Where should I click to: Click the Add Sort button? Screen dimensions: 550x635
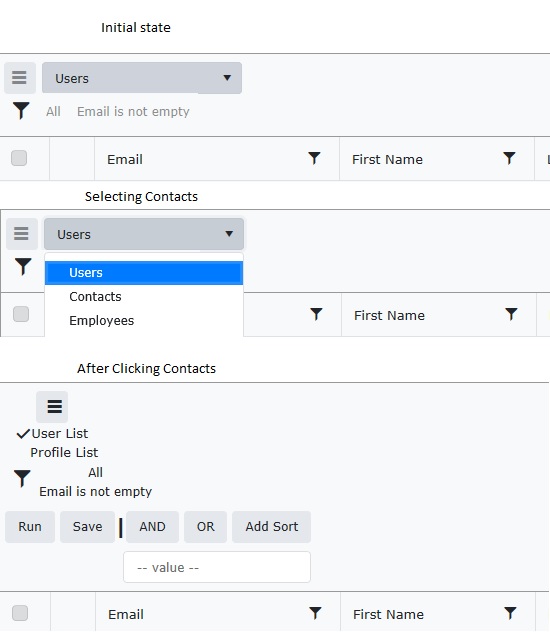tap(271, 526)
